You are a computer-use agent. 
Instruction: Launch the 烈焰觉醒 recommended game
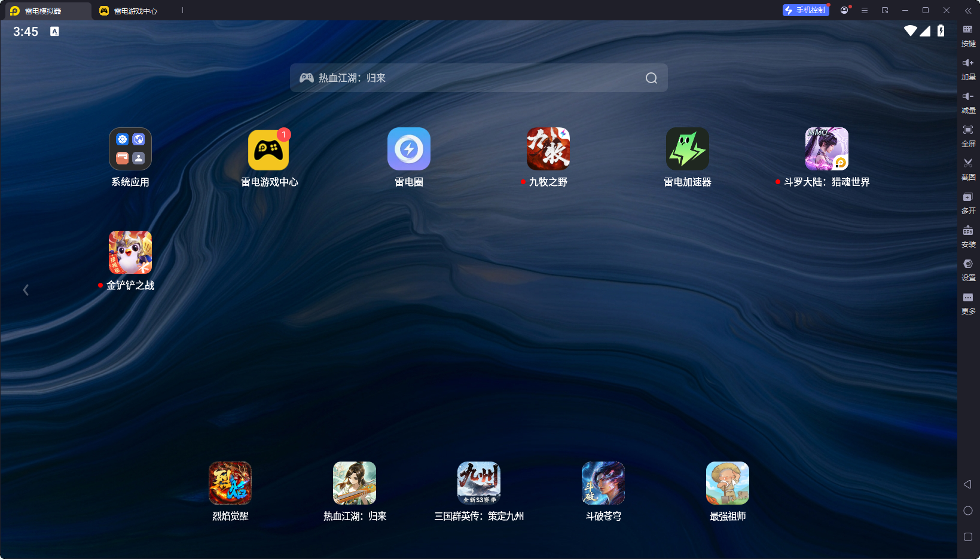(230, 483)
